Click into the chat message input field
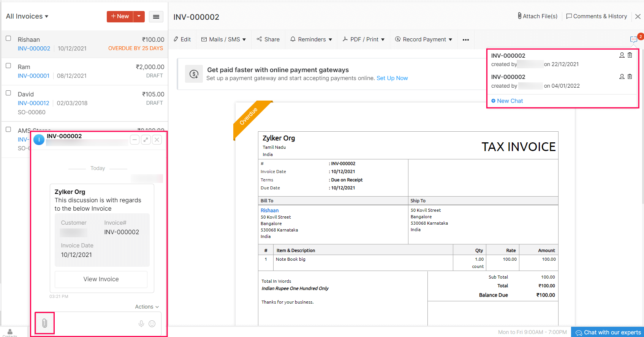This screenshot has height=337, width=644. click(95, 324)
